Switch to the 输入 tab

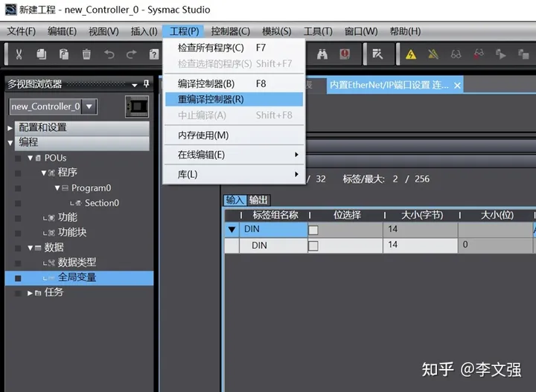coord(235,200)
